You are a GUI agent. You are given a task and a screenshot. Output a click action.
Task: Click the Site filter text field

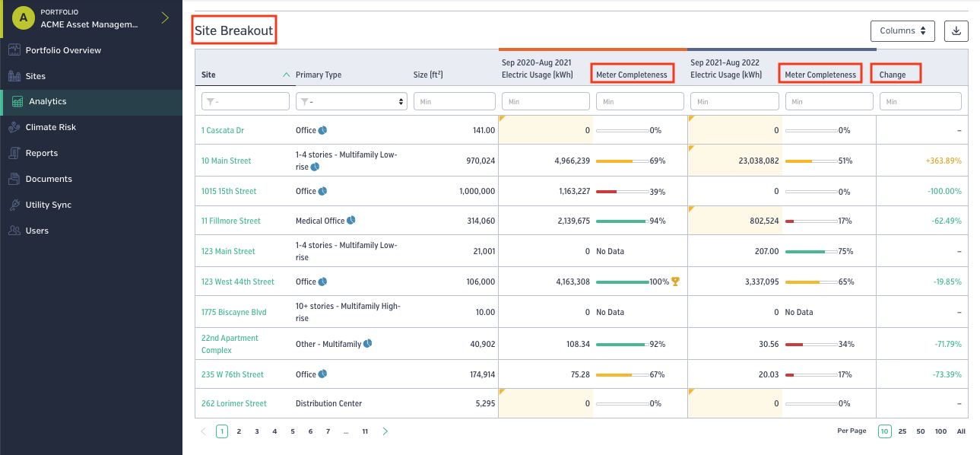pyautogui.click(x=246, y=101)
